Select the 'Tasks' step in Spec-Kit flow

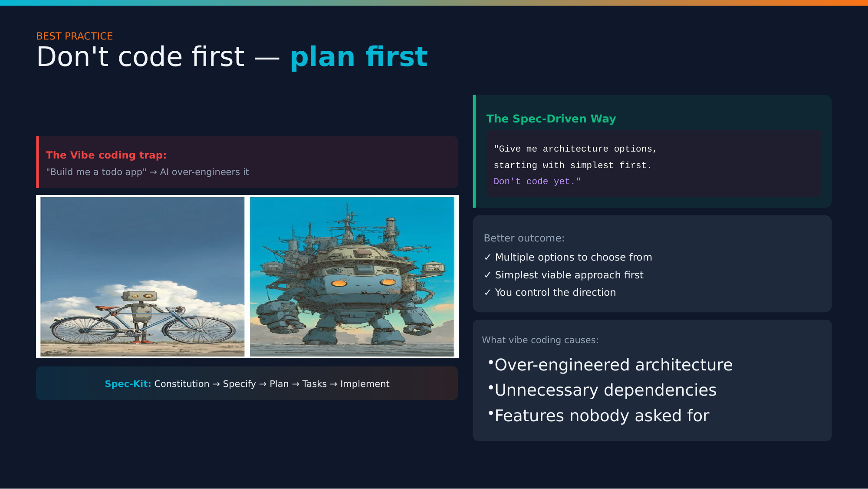tap(314, 384)
